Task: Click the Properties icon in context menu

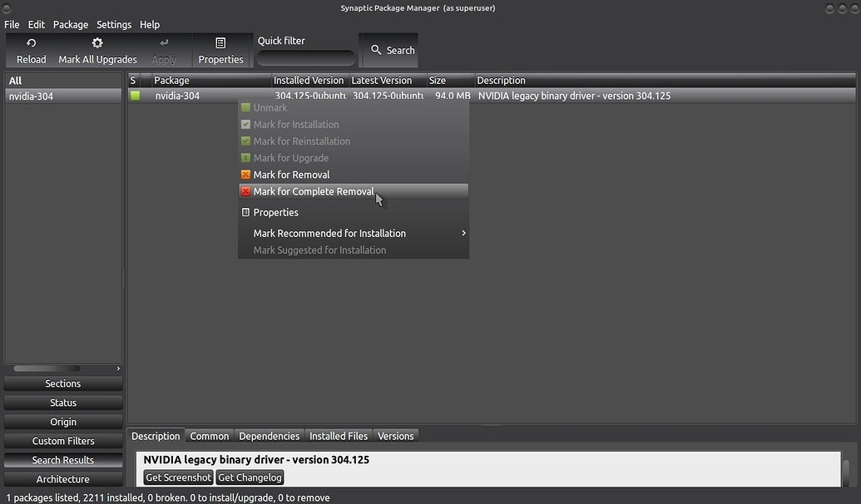Action: point(245,212)
